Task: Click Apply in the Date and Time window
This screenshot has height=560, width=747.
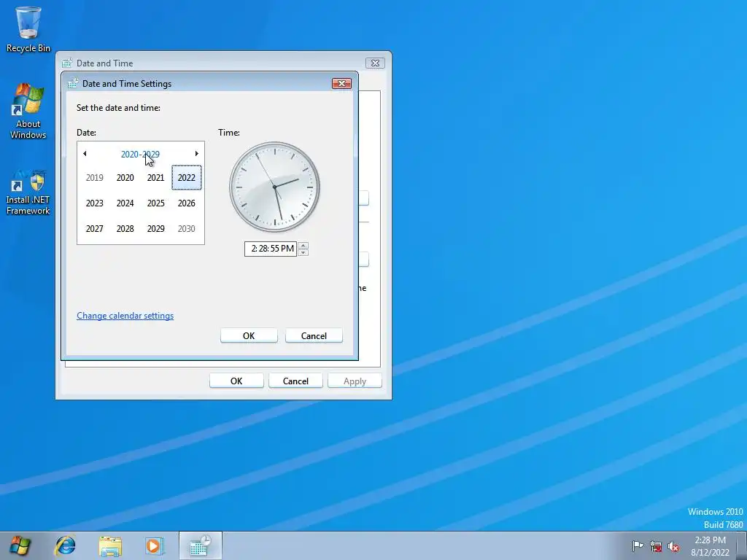Action: [x=355, y=381]
